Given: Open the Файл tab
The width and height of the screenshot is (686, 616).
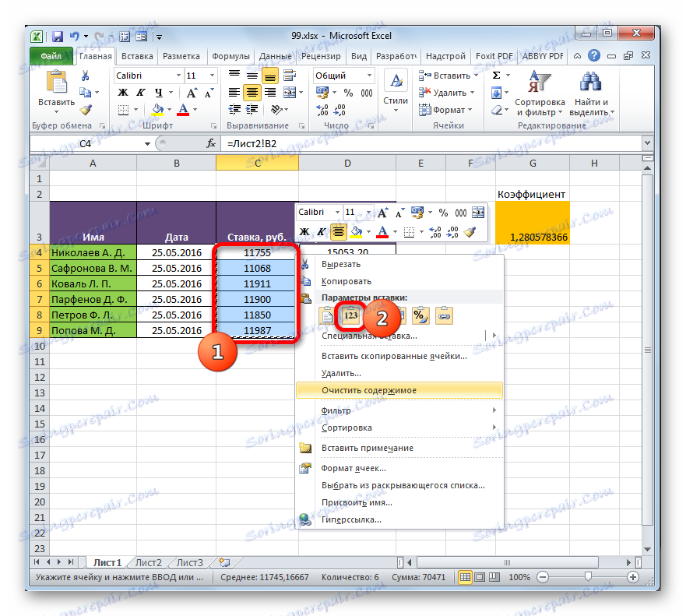Looking at the screenshot, I should coord(51,56).
